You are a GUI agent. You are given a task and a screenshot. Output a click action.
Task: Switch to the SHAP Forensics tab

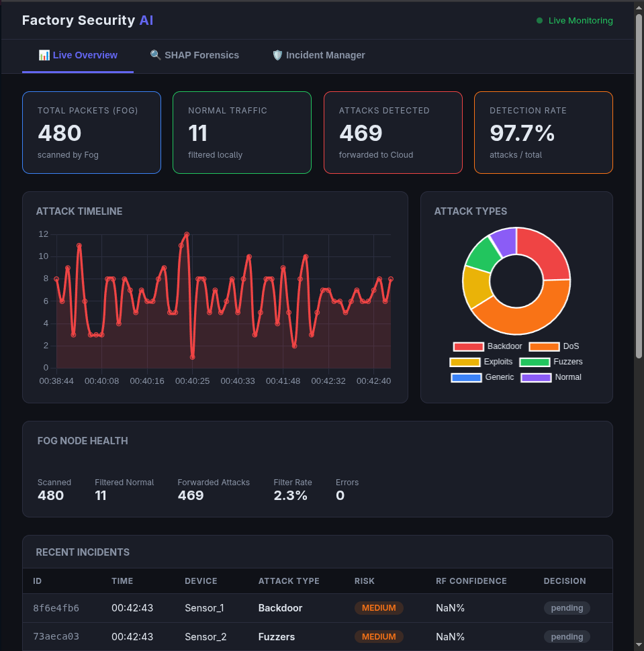(x=195, y=55)
